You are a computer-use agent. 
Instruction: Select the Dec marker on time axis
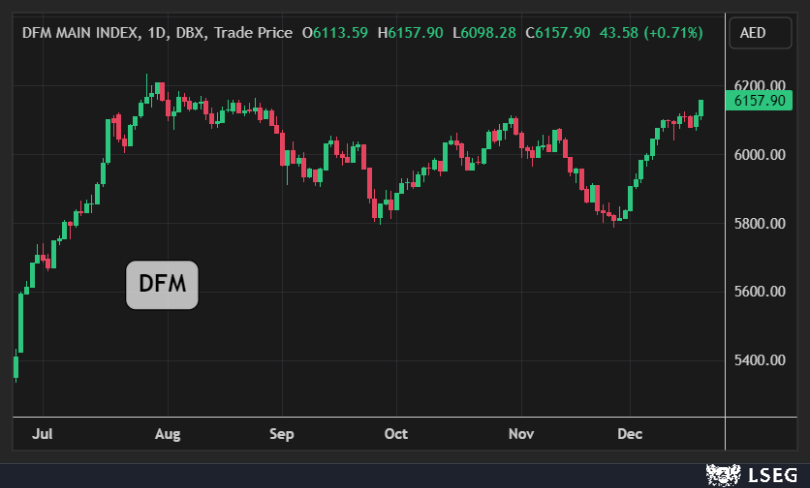(630, 434)
